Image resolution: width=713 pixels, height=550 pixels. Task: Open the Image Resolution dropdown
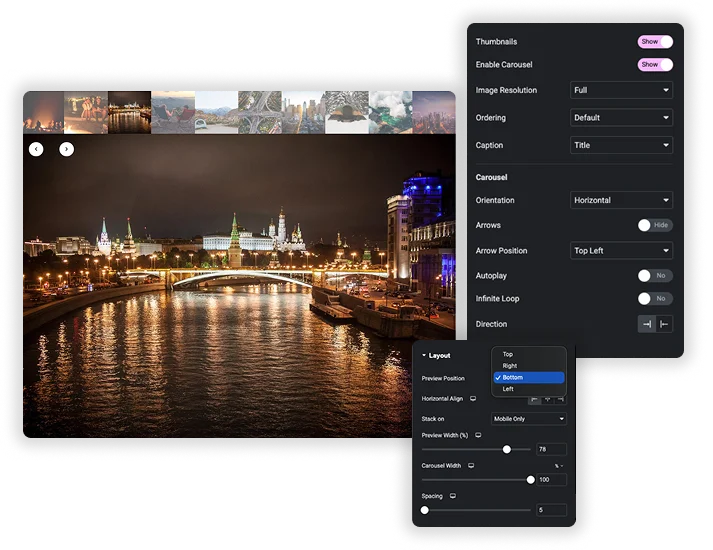tap(621, 90)
